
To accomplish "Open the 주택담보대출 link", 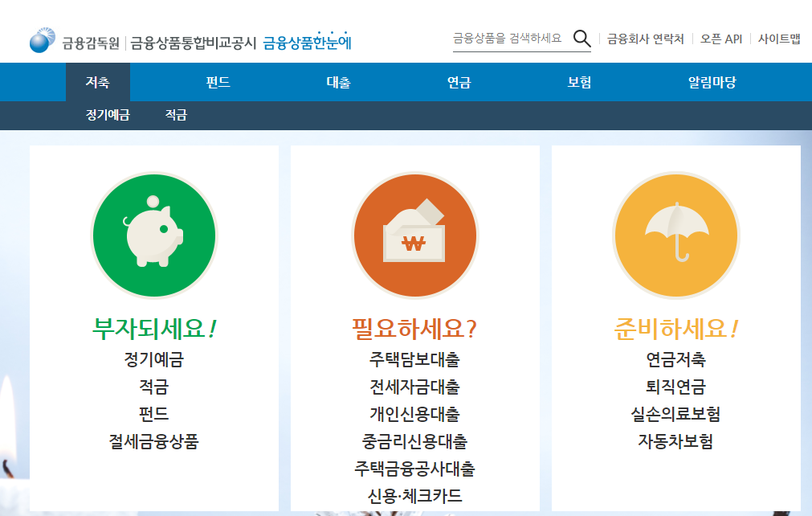I will click(414, 359).
